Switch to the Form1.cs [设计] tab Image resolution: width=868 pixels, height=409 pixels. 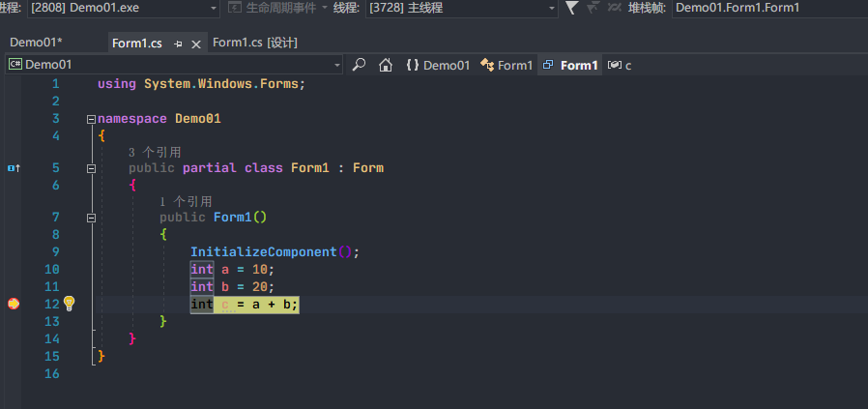point(254,43)
